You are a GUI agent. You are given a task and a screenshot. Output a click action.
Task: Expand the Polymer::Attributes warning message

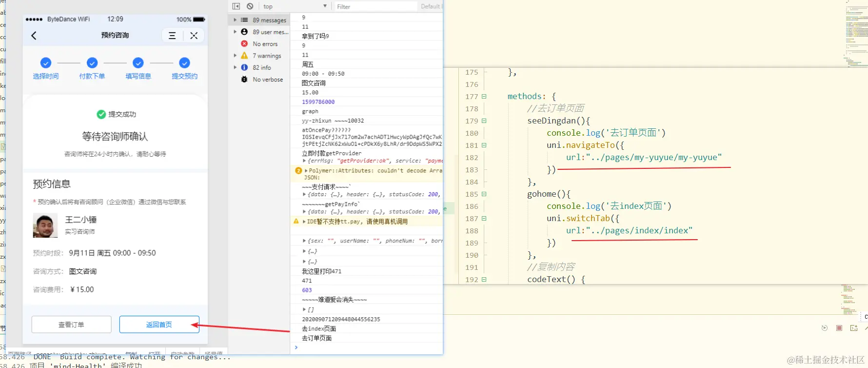click(x=306, y=171)
